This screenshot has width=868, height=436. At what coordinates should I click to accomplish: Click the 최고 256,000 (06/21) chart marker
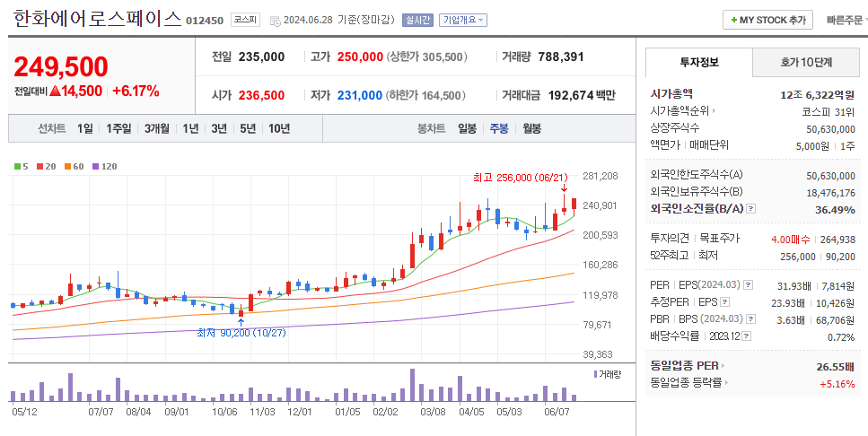tap(521, 178)
